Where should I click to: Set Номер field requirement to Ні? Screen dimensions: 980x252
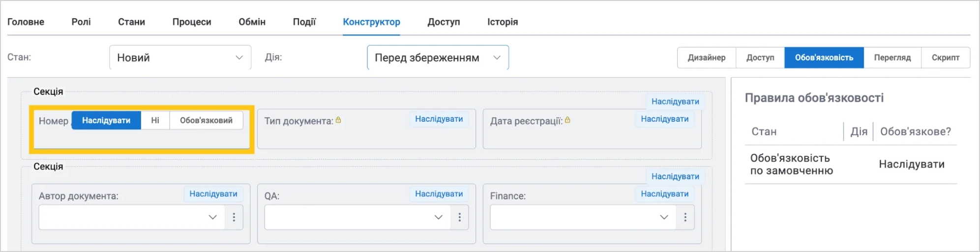[155, 120]
